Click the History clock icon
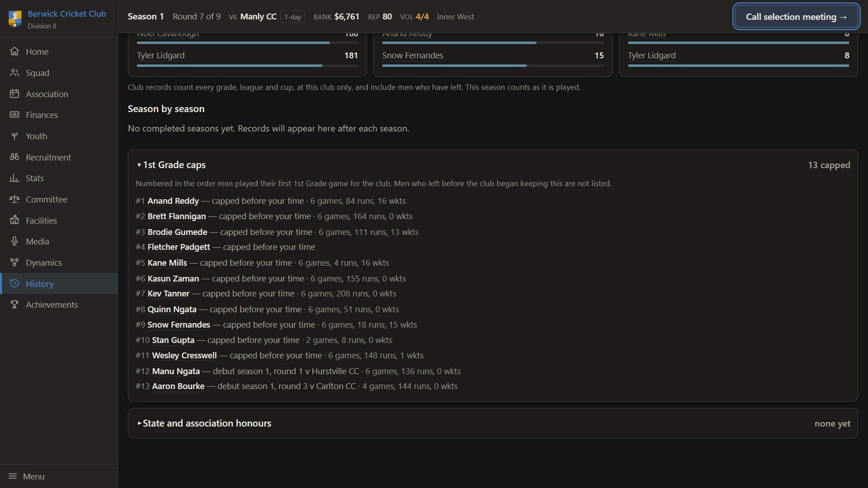Screen dimensions: 868x488 pyautogui.click(x=14, y=284)
